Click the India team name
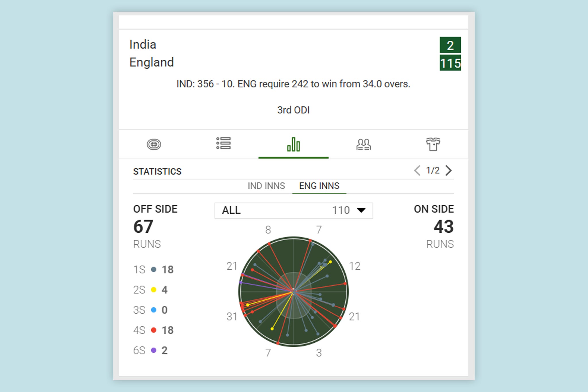Viewport: 588px width, 392px height. point(143,45)
